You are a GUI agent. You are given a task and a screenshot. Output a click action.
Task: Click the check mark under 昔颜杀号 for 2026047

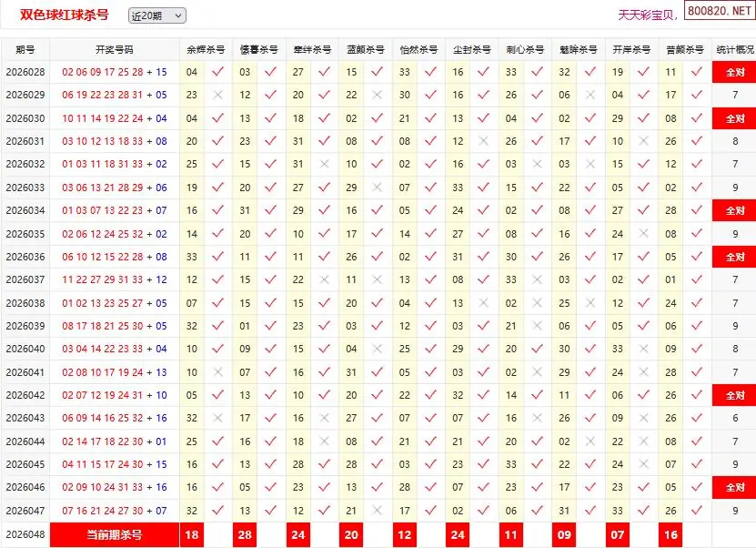coord(697,511)
